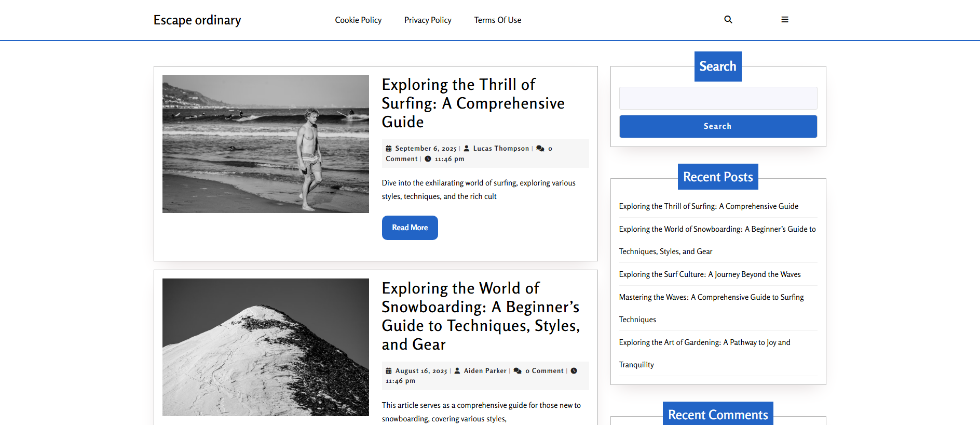Focus the sidebar search text field
Screen dimensions: 980x425
pyautogui.click(x=718, y=98)
